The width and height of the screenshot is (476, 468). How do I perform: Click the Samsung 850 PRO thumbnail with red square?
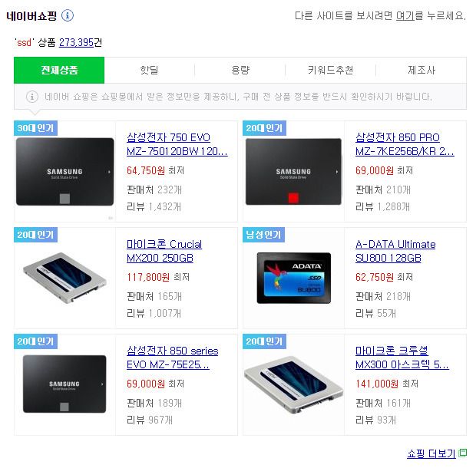coord(293,171)
